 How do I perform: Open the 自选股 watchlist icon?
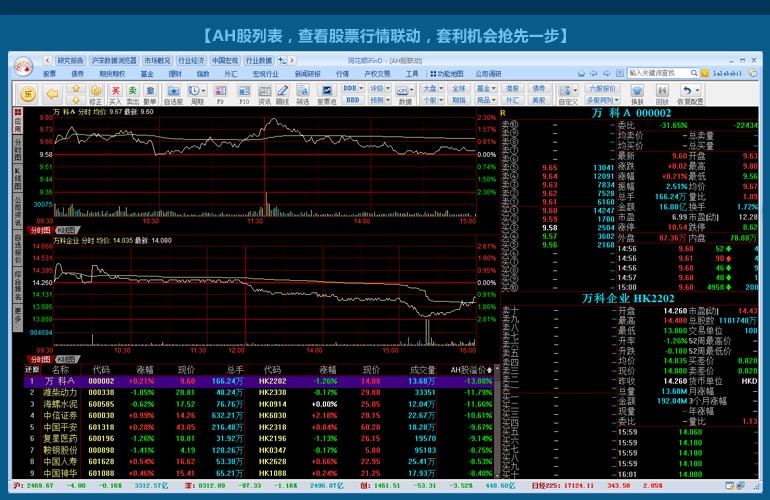(173, 92)
